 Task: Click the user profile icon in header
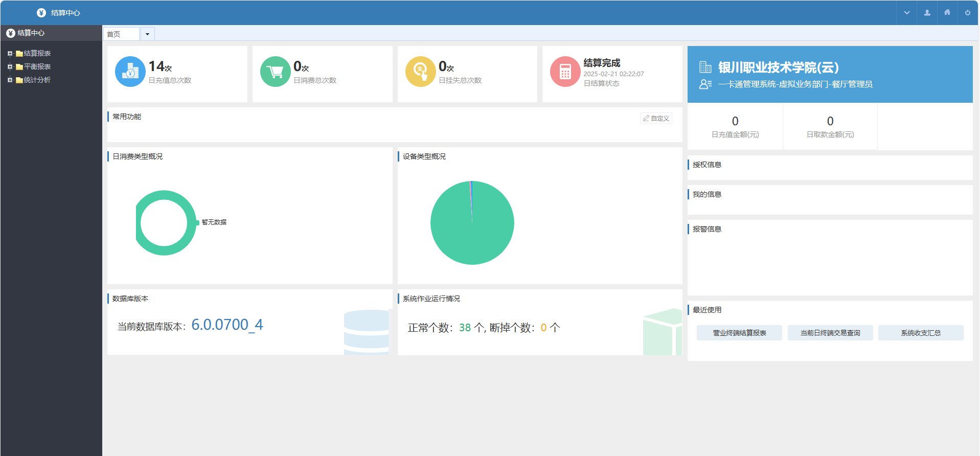(927, 13)
